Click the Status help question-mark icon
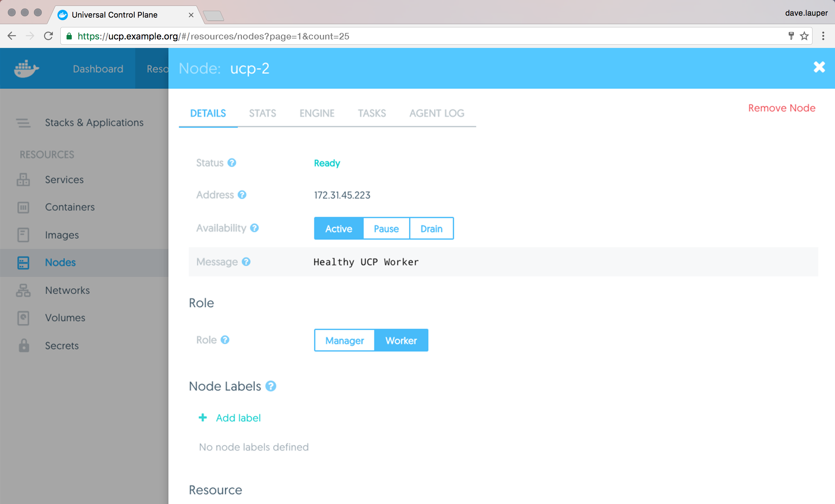The image size is (835, 504). coord(232,163)
